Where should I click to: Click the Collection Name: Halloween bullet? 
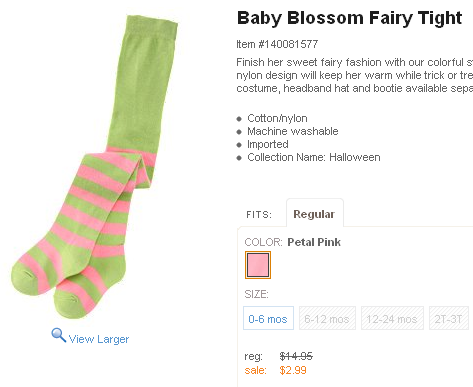coord(314,157)
